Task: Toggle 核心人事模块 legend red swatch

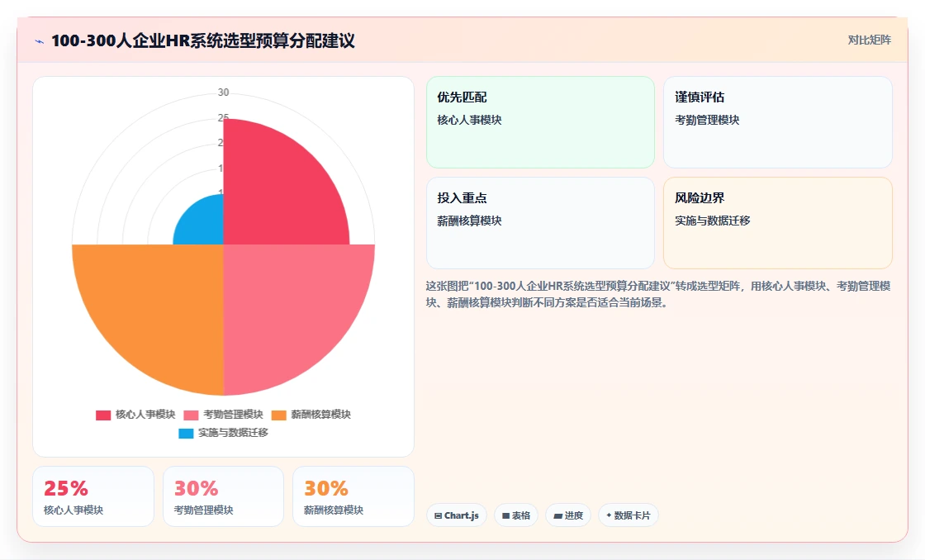Action: click(103, 415)
